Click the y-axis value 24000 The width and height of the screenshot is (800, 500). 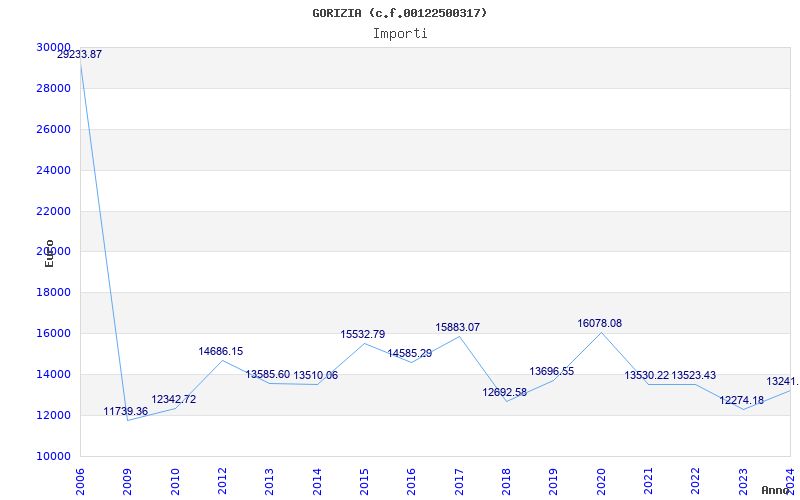point(54,170)
